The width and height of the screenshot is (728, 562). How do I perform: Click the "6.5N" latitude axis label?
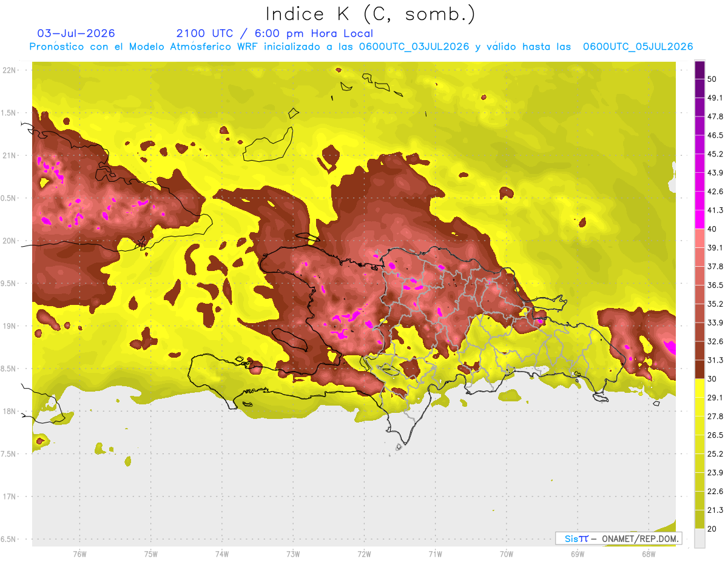tap(9, 539)
